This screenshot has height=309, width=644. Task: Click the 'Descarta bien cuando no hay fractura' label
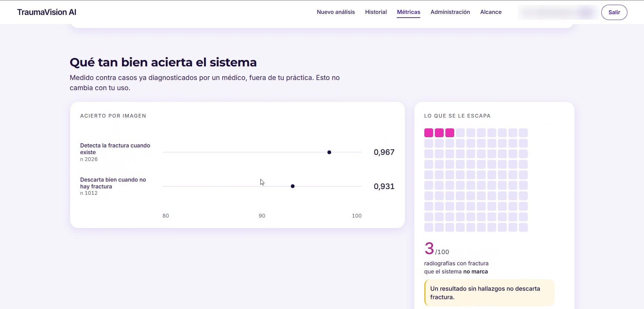(113, 183)
